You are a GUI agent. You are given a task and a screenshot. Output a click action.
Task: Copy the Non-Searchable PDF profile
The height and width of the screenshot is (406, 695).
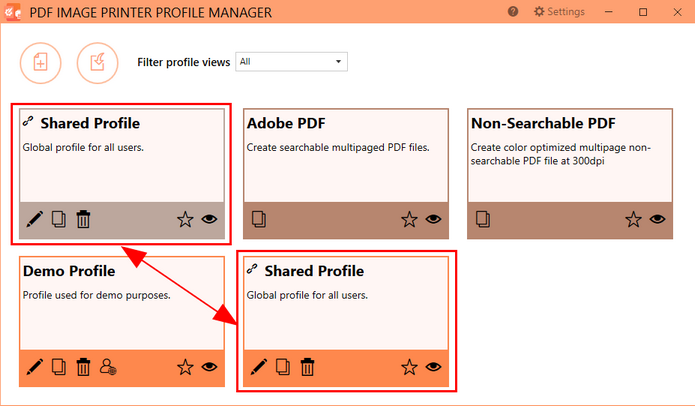483,219
